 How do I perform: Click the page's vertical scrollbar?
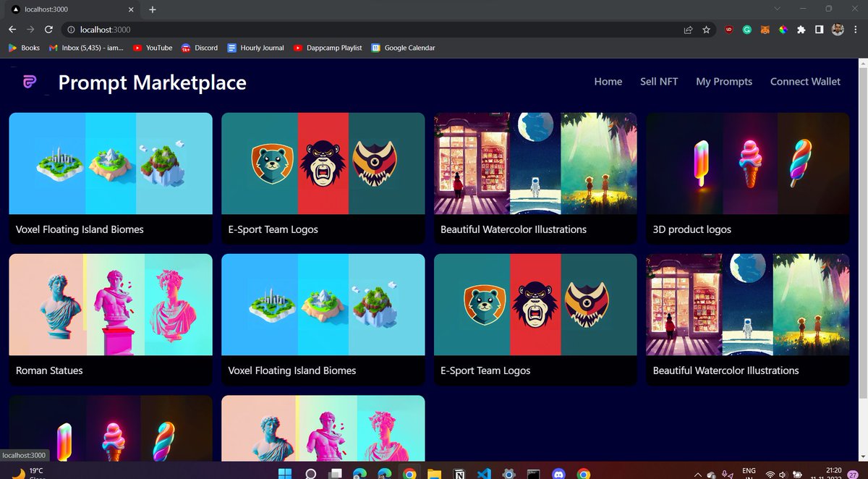862,232
